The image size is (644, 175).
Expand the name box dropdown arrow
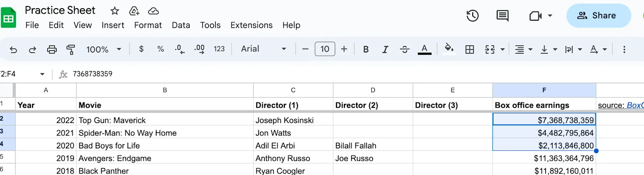click(42, 74)
